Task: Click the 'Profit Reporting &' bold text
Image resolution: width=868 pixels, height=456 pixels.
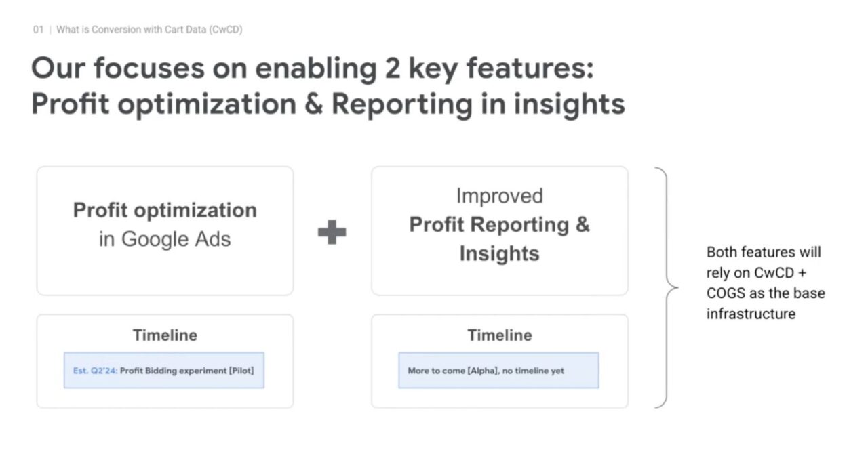Action: pyautogui.click(x=499, y=224)
